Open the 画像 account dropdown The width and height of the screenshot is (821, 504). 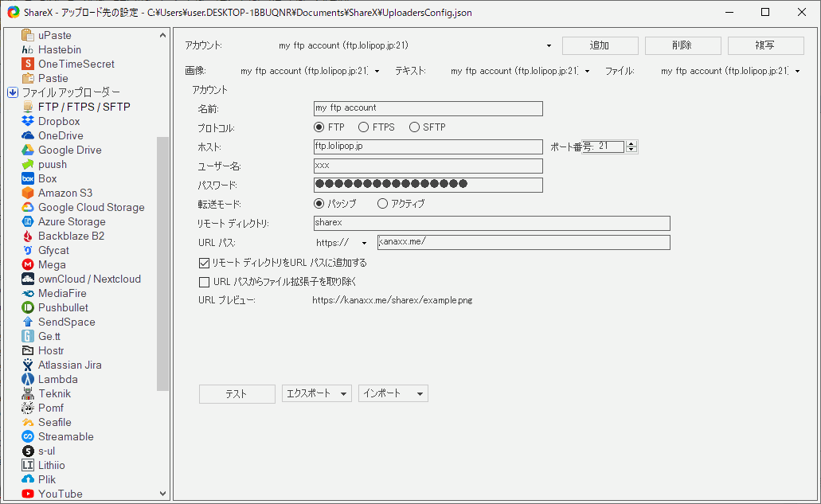(x=377, y=71)
